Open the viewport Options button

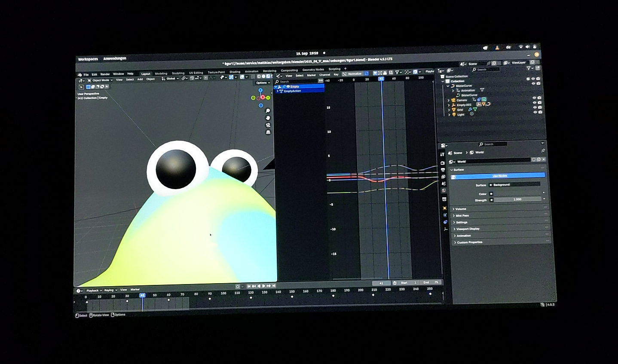pyautogui.click(x=263, y=83)
